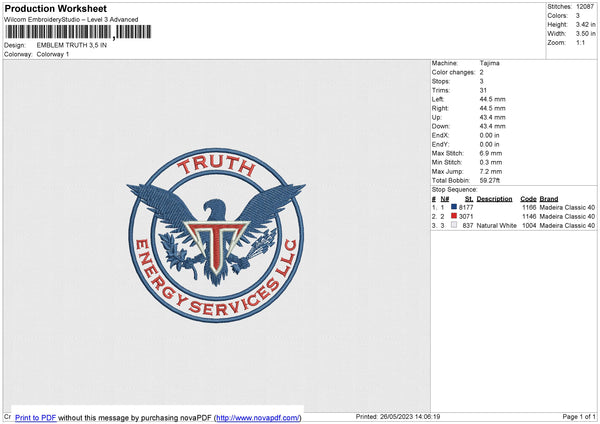This screenshot has height=424, width=600.
Task: Click thread code 1166 in stop sequence
Action: [x=529, y=207]
